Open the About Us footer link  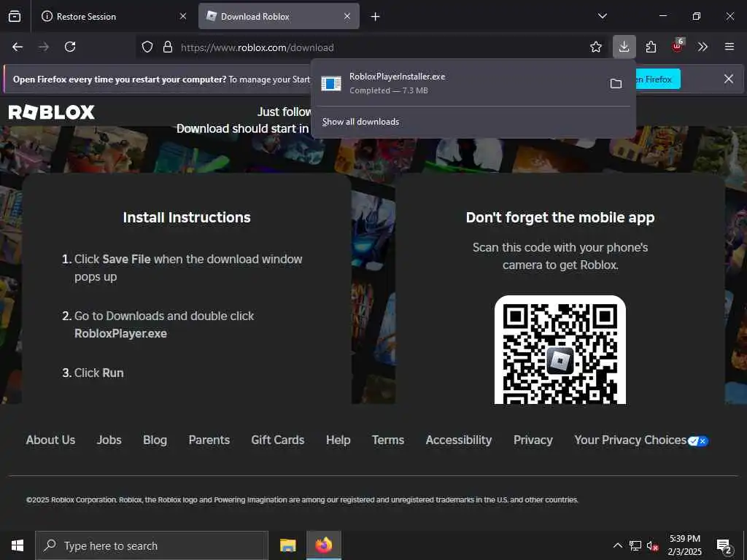[x=50, y=440]
